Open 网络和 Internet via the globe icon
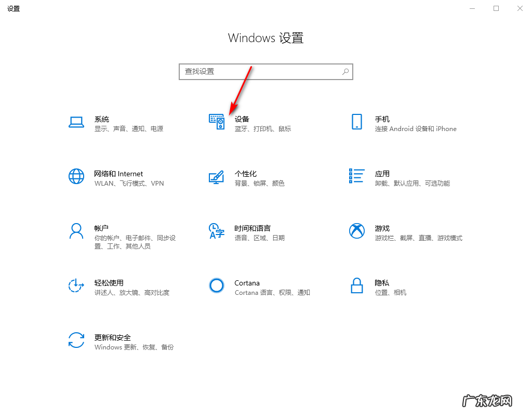The image size is (532, 416). [76, 177]
